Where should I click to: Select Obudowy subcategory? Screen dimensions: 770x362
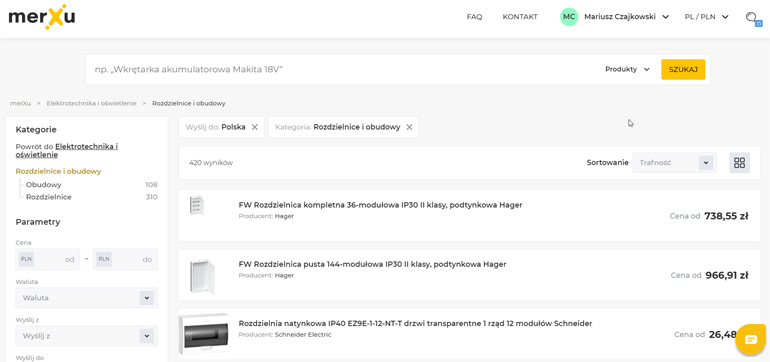click(x=44, y=185)
